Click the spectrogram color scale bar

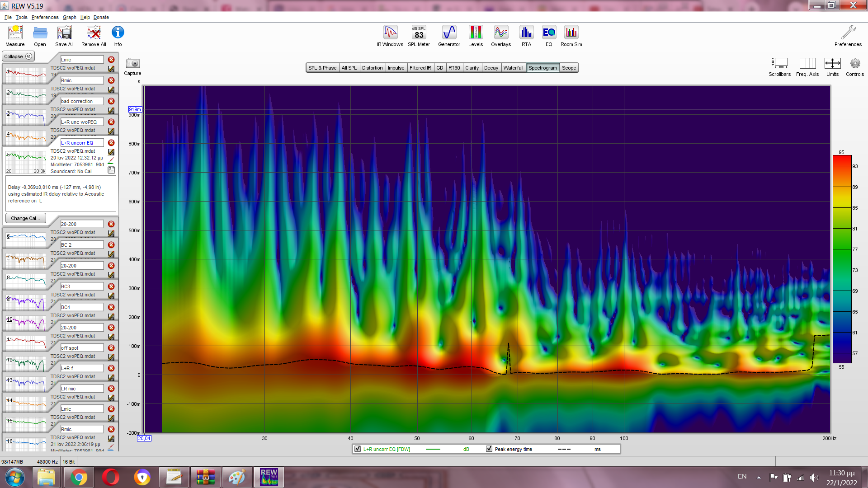click(842, 259)
